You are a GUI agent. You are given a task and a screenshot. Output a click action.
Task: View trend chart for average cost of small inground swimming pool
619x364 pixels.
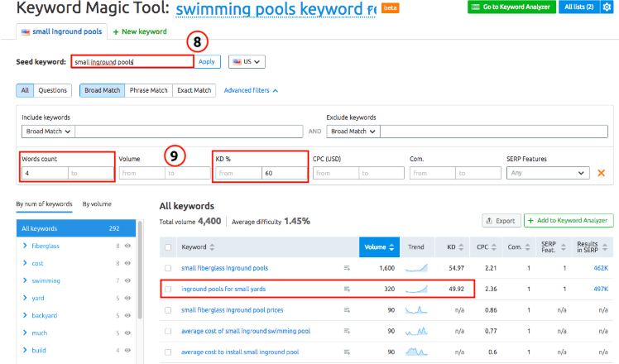pyautogui.click(x=416, y=331)
